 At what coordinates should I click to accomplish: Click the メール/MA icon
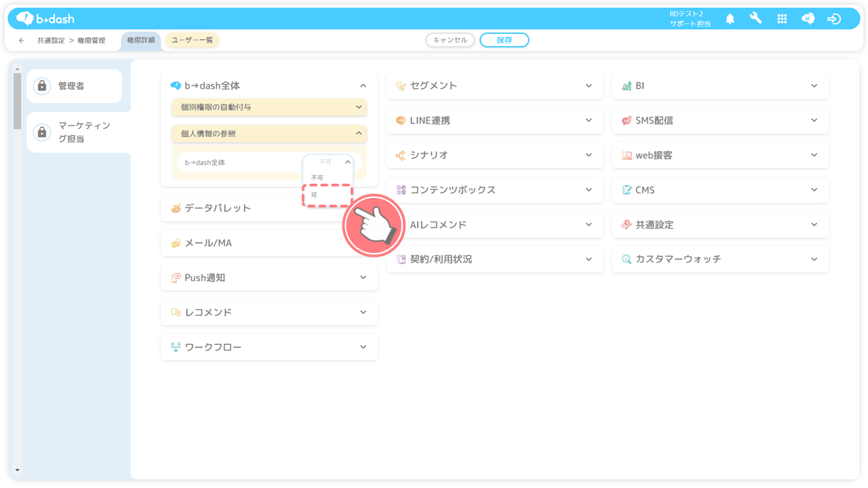click(x=176, y=243)
